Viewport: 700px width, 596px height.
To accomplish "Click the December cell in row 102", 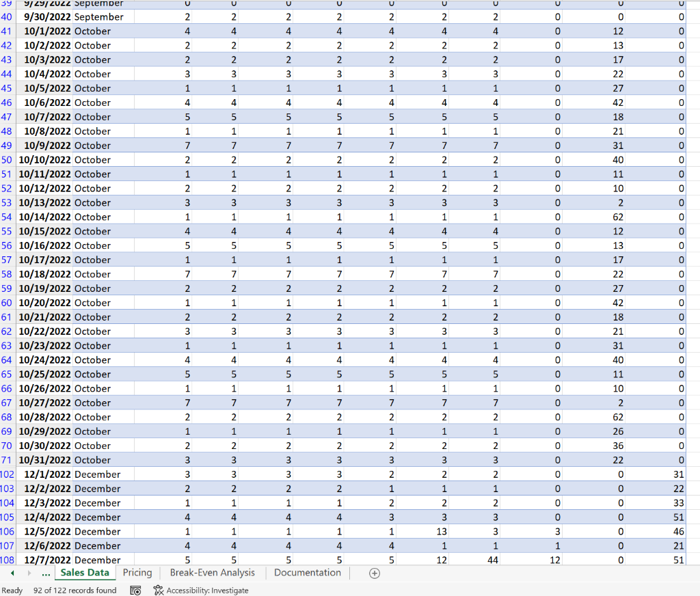I will (x=99, y=474).
